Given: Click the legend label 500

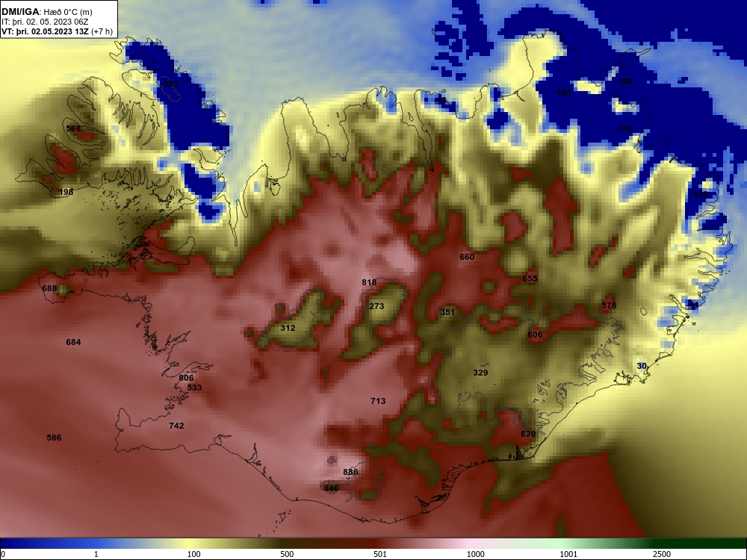Looking at the screenshot, I should (x=287, y=554).
